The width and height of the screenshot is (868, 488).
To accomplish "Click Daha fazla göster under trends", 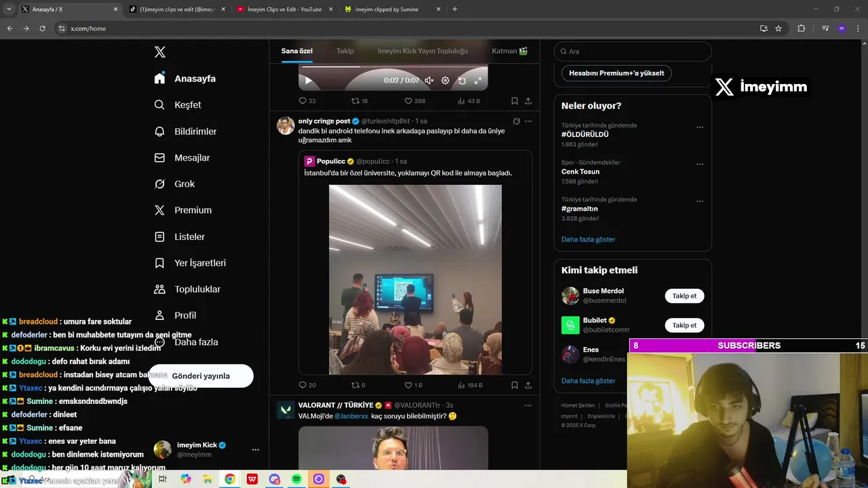I will click(588, 239).
